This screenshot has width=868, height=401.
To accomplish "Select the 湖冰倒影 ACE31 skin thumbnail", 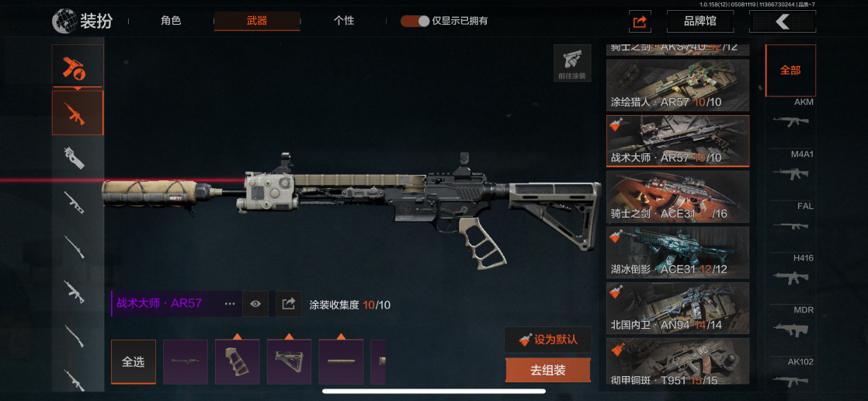I will 678,252.
